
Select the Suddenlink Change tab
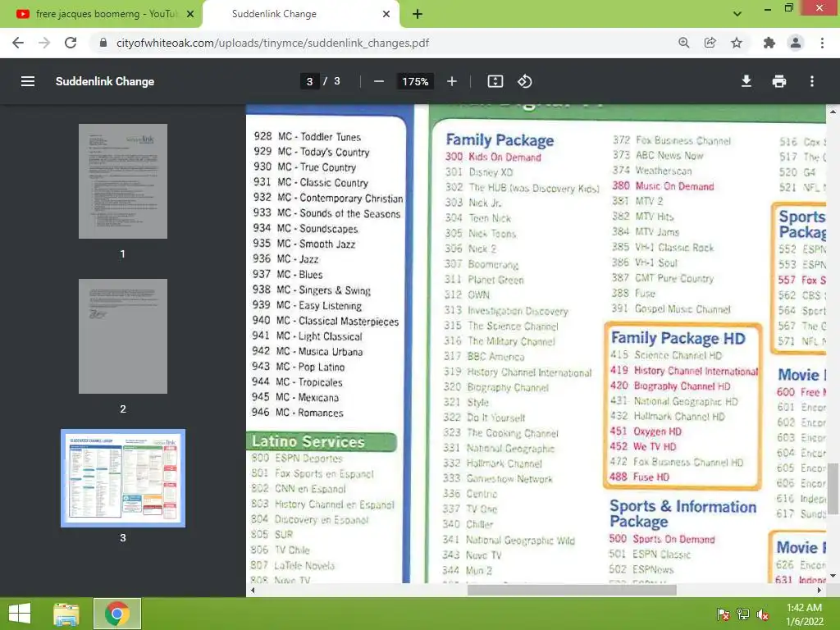(x=301, y=14)
